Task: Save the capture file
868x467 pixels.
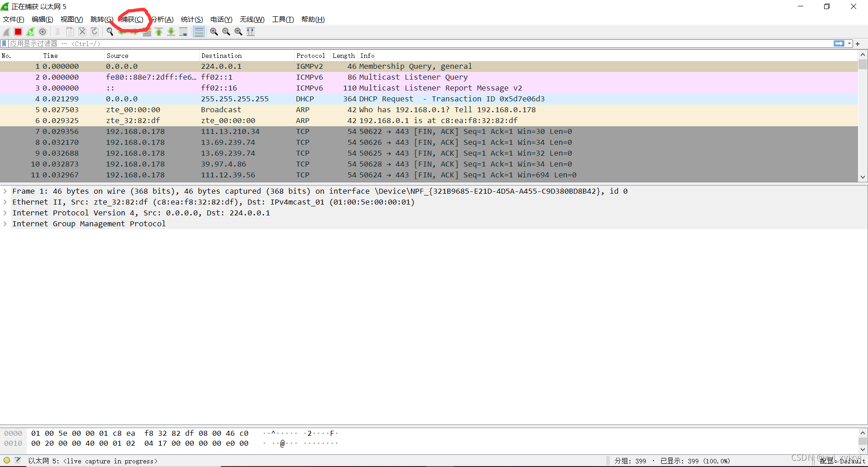Action: pyautogui.click(x=70, y=32)
